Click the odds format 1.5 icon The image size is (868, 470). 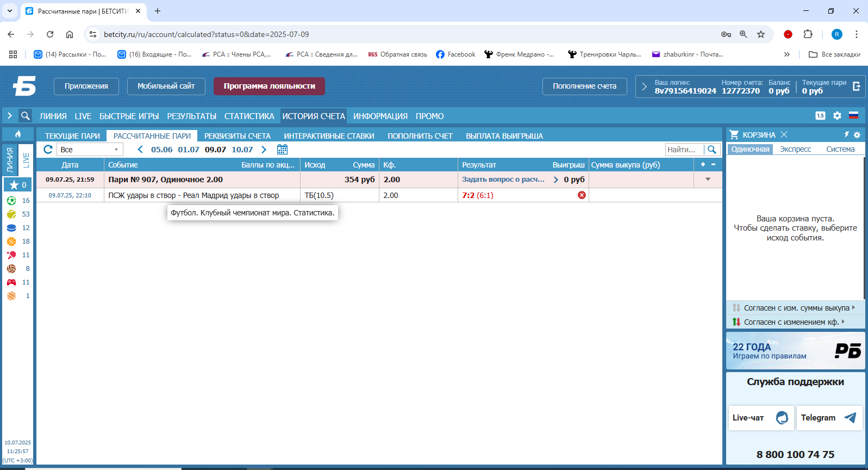(820, 116)
